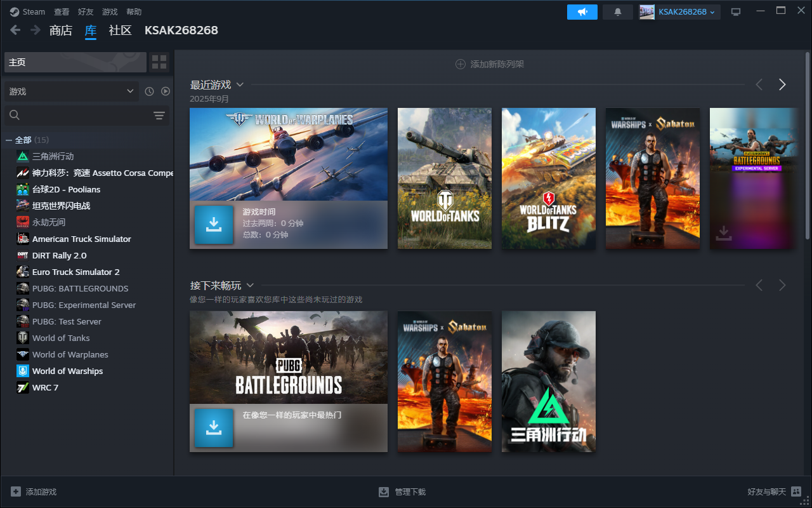
Task: Click the recent activity clock icon
Action: click(149, 91)
